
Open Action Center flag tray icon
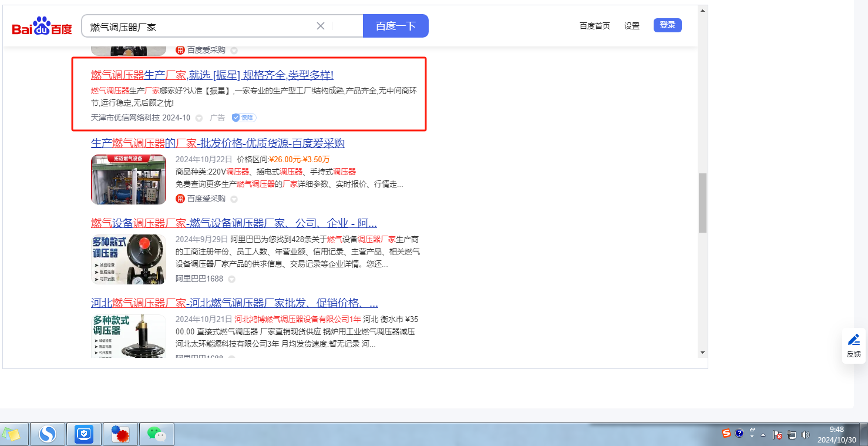pos(777,435)
